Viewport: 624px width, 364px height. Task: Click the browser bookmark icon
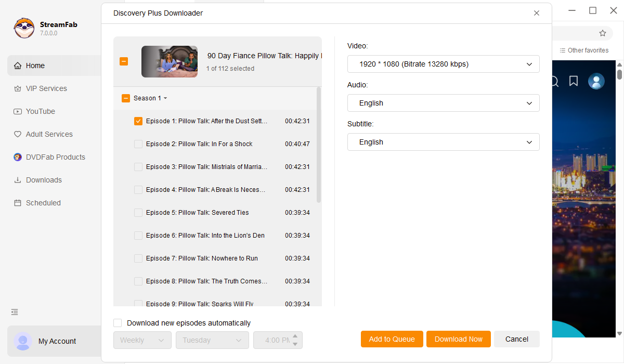(x=574, y=81)
